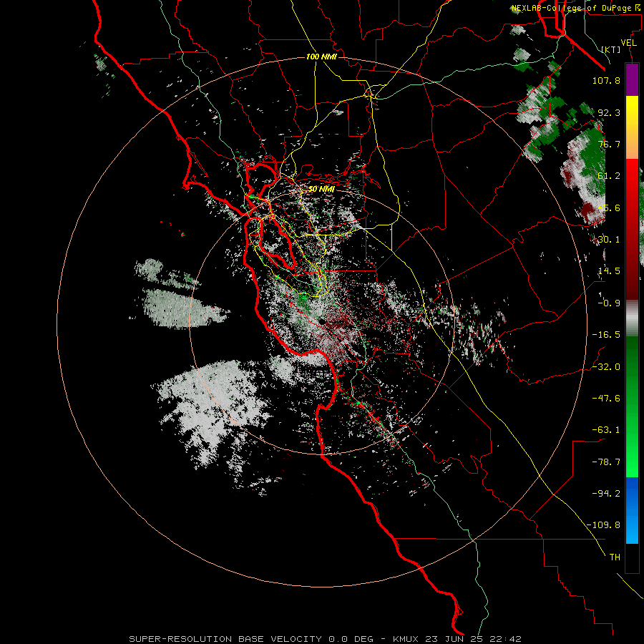This screenshot has width=644, height=644.
Task: Click the blue segment of the color bar
Action: [x=632, y=510]
